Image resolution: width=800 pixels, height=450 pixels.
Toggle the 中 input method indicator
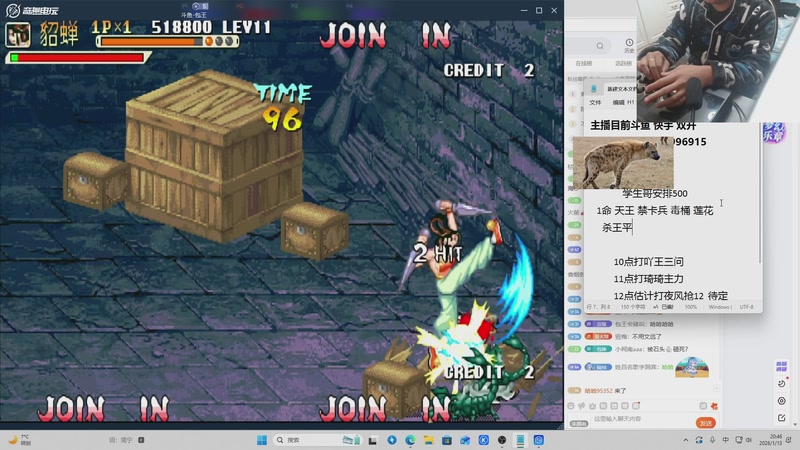(x=726, y=440)
